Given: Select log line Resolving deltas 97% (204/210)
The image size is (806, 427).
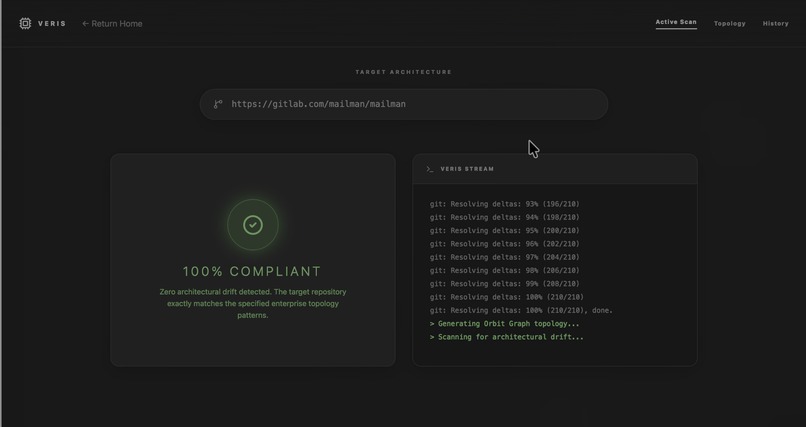Looking at the screenshot, I should click(x=505, y=257).
